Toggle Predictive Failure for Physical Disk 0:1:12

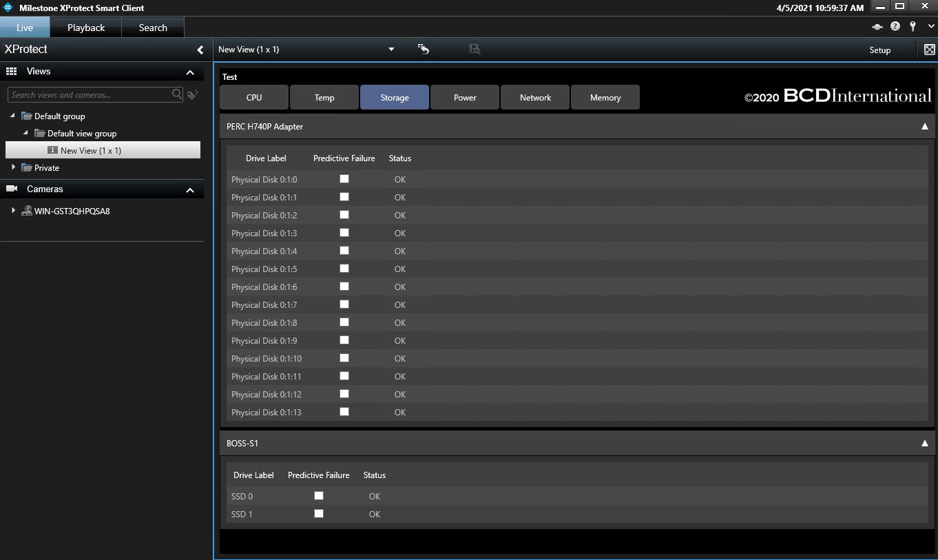(x=344, y=394)
